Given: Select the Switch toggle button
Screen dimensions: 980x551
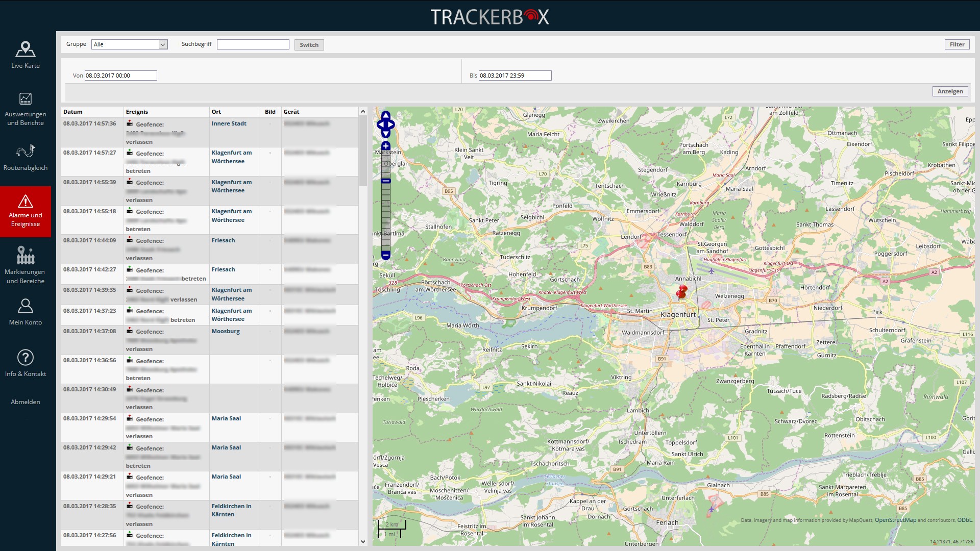Looking at the screenshot, I should (x=309, y=44).
